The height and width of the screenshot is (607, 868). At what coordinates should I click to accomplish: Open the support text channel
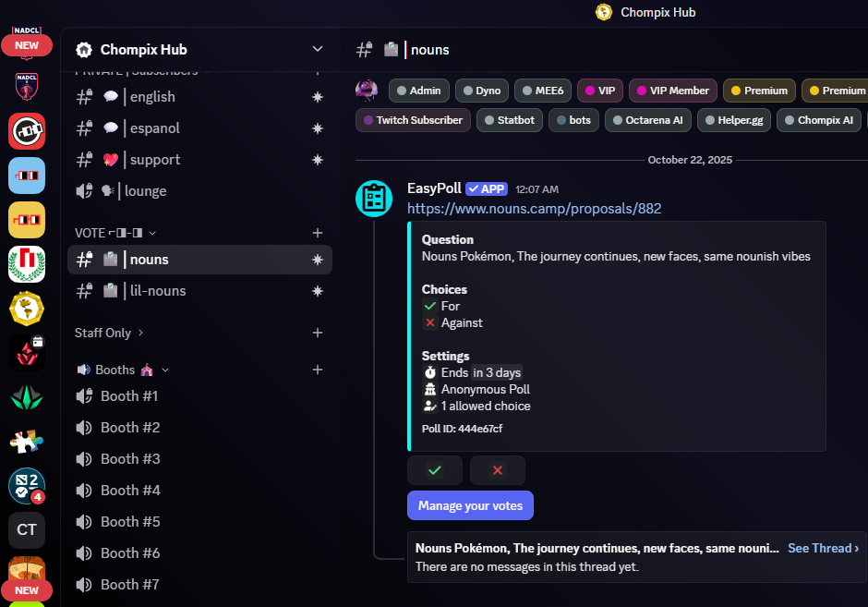click(199, 160)
